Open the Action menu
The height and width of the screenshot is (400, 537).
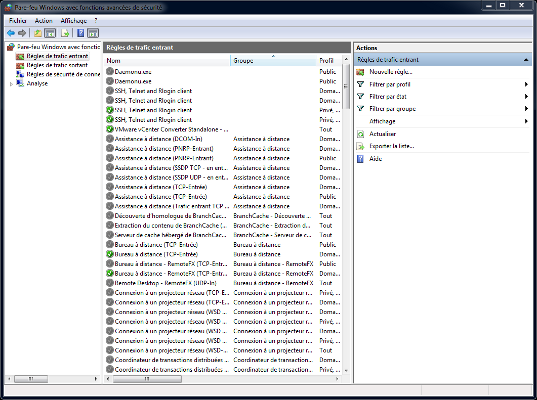click(43, 21)
